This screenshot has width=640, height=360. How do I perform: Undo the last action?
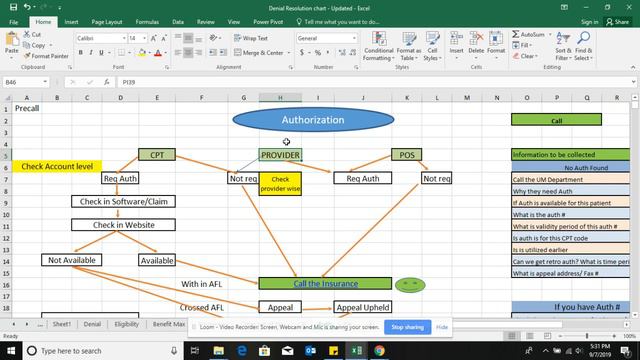click(27, 7)
